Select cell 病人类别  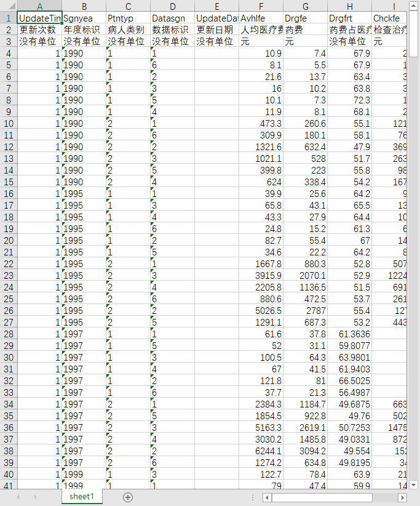pyautogui.click(x=129, y=30)
